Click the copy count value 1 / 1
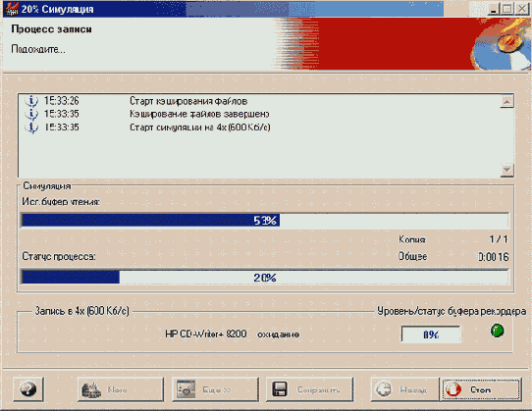The image size is (532, 411). point(499,239)
